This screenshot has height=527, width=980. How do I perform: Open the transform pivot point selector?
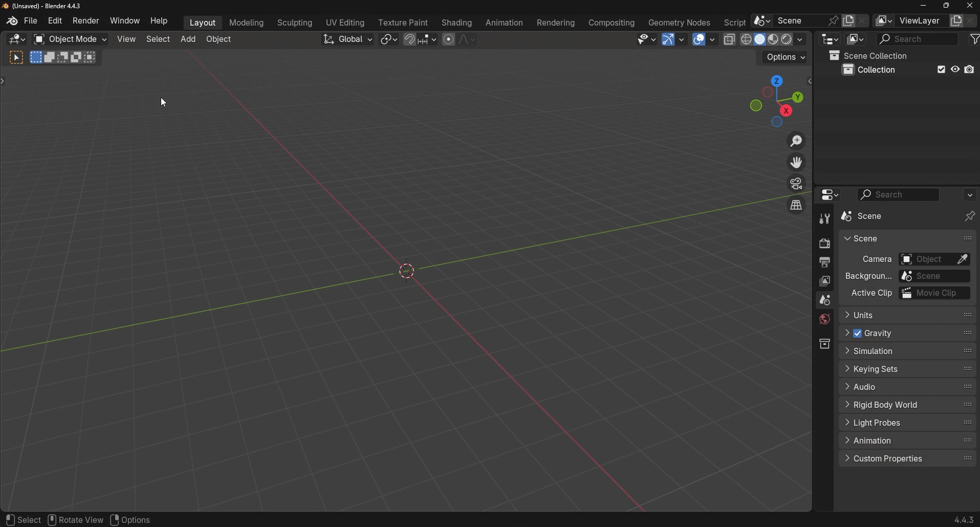coord(389,39)
